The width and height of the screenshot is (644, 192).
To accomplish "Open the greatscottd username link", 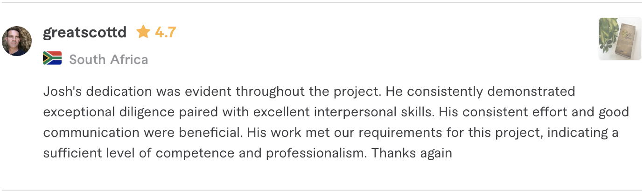I will [x=84, y=32].
